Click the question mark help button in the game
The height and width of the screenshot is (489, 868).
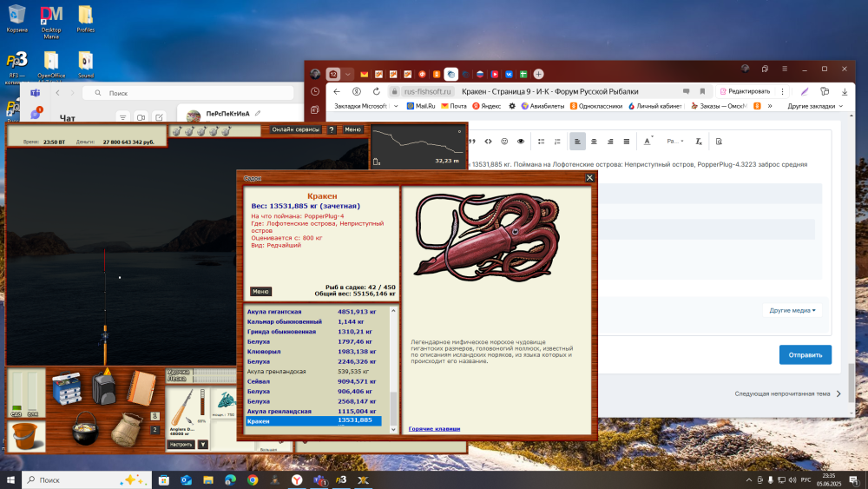point(331,129)
